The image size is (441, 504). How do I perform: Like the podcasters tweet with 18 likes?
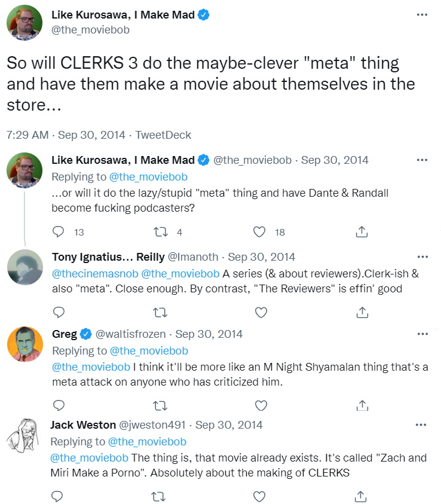coord(260,232)
